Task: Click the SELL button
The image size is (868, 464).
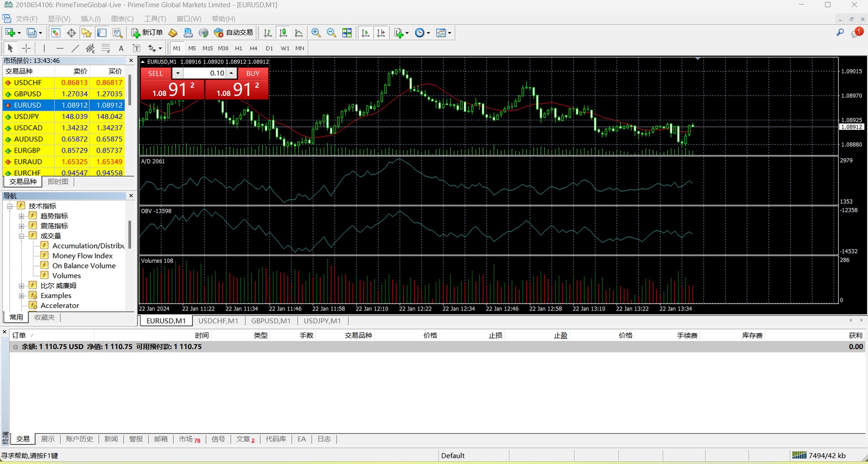Action: 156,73
